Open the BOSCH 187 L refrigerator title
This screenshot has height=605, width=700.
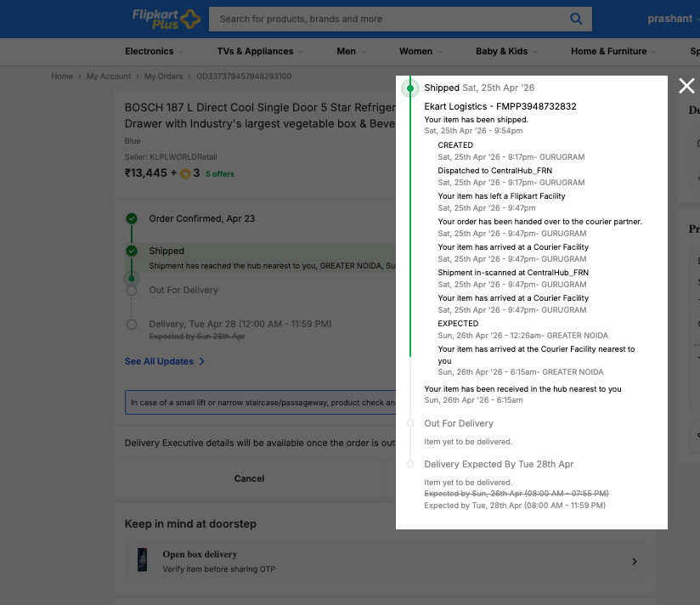[260, 116]
